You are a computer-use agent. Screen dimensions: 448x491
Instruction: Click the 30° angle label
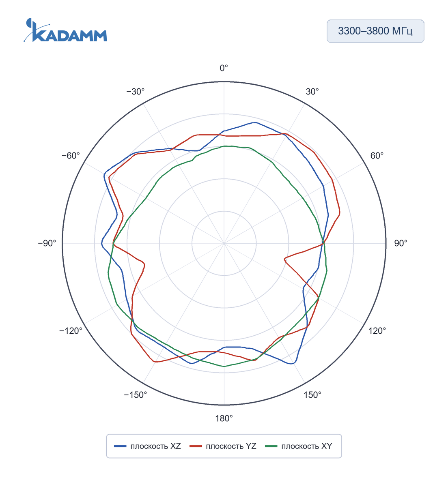coord(312,92)
